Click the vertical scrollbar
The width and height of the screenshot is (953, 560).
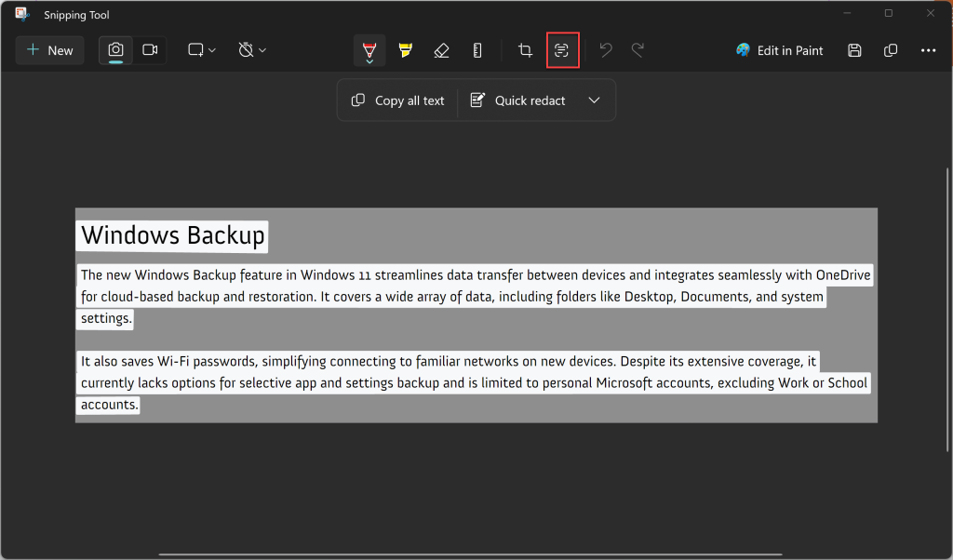coord(946,310)
